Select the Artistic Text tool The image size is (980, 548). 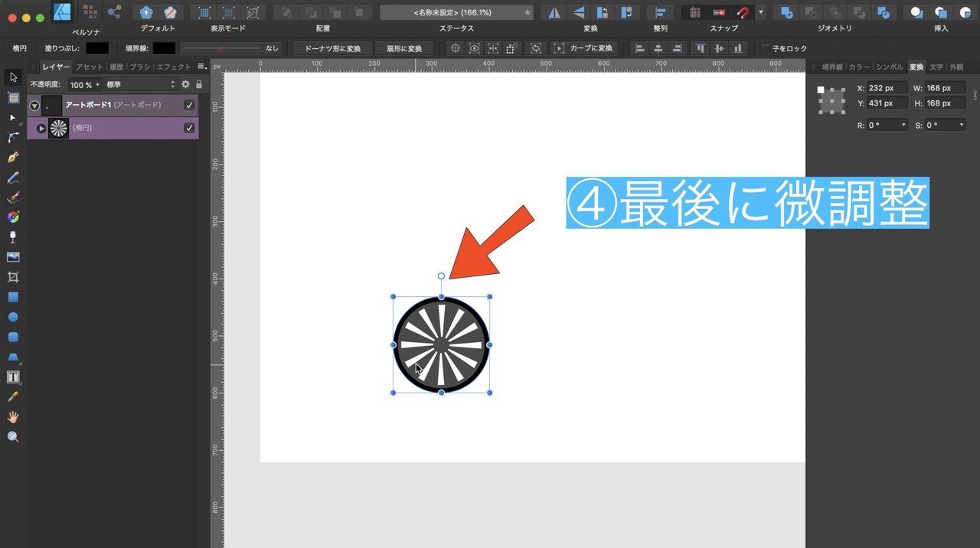pyautogui.click(x=13, y=377)
